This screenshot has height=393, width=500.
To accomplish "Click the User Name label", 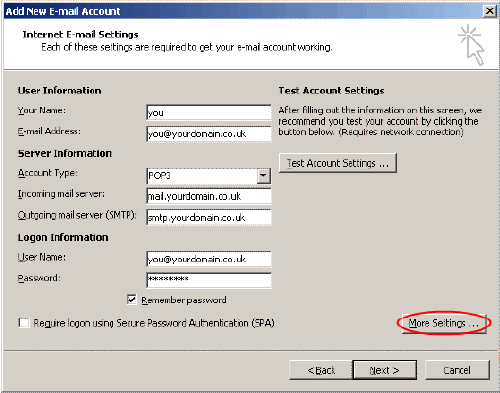I will [42, 257].
